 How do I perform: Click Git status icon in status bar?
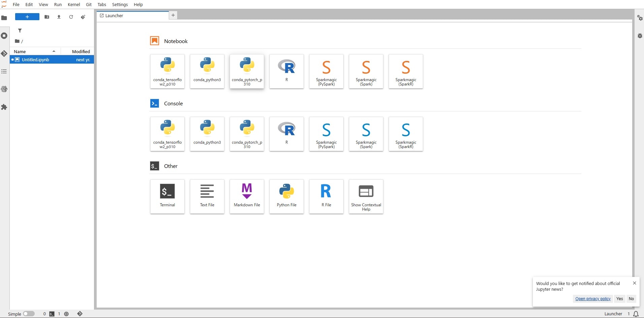[x=80, y=314]
